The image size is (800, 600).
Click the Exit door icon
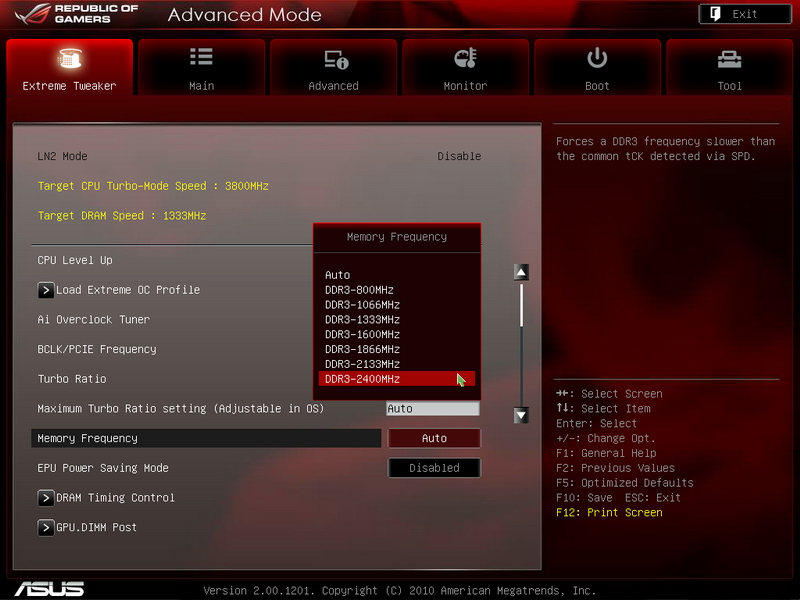[x=715, y=14]
